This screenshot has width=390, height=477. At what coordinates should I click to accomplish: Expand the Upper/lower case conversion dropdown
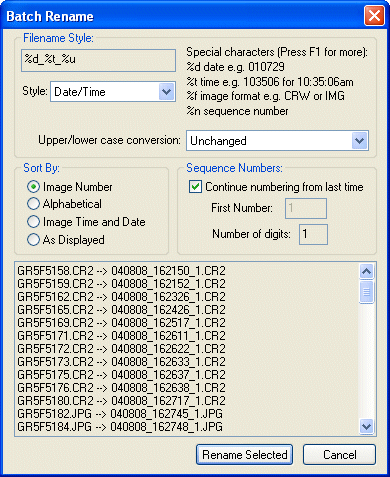click(x=277, y=141)
